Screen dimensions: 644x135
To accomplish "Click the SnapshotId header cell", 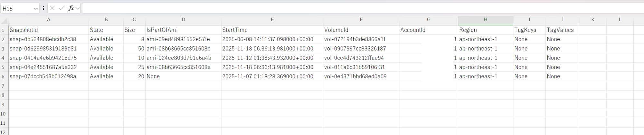I will point(48,30).
